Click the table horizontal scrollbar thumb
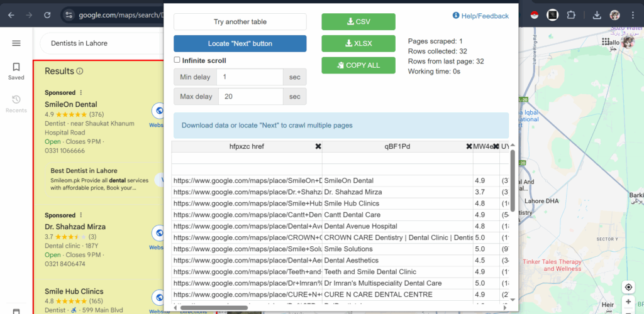This screenshot has width=644, height=314. point(214,308)
